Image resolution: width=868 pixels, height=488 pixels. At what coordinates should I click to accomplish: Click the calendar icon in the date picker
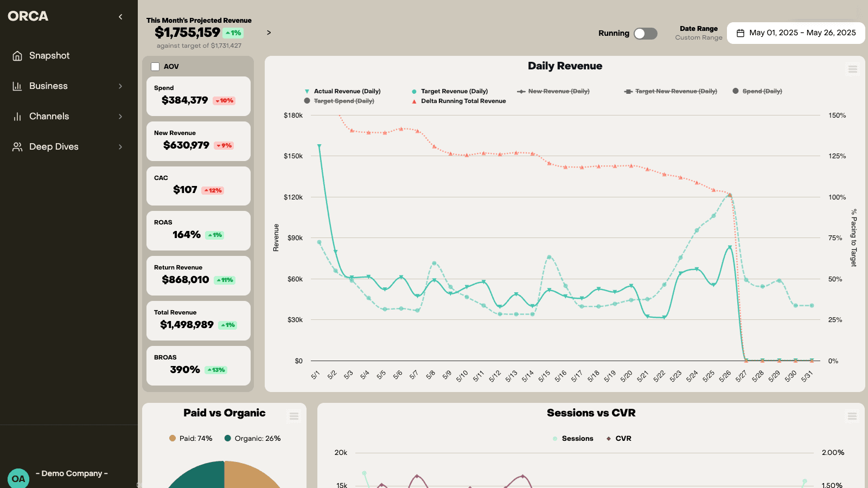tap(740, 33)
